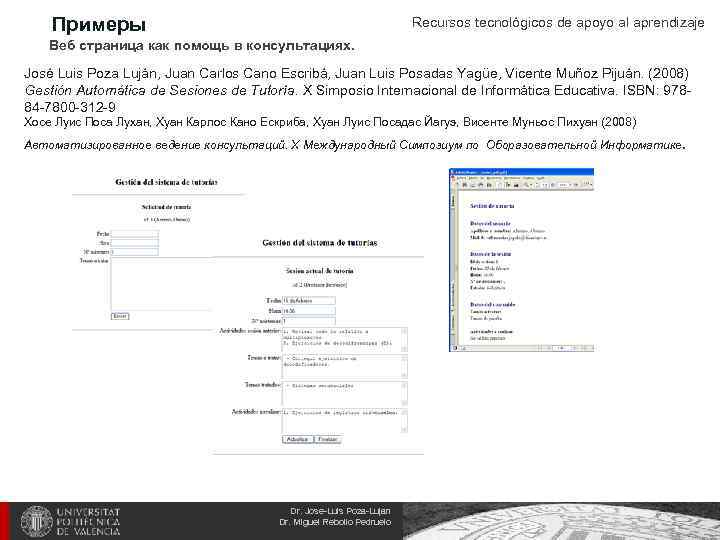Click the Примеры slide title
720x540 pixels.
click(99, 24)
